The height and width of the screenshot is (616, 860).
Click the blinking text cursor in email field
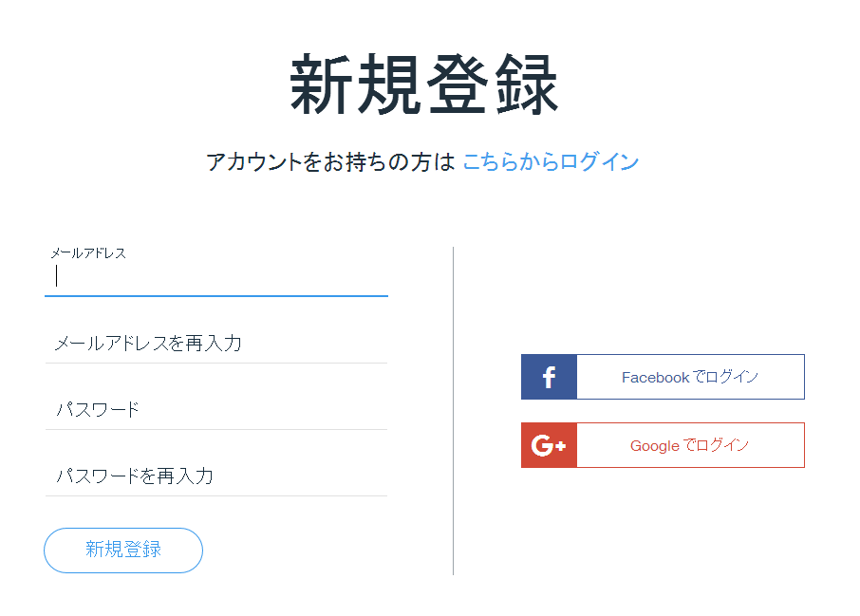click(57, 275)
